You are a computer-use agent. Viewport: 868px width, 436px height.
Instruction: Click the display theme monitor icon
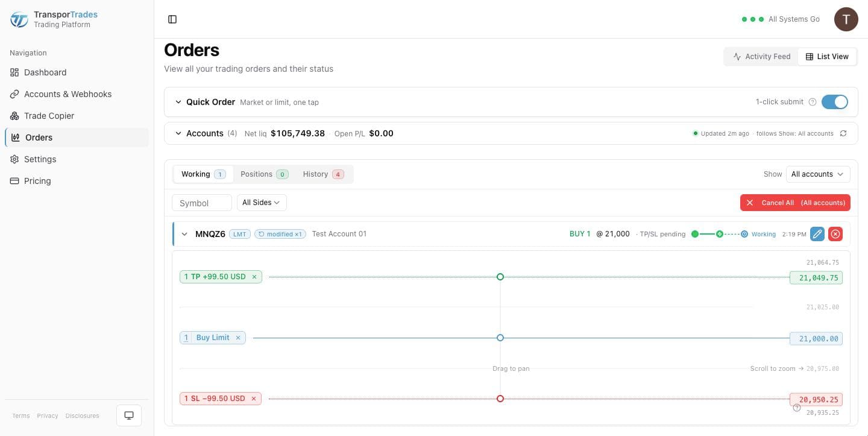pos(129,415)
